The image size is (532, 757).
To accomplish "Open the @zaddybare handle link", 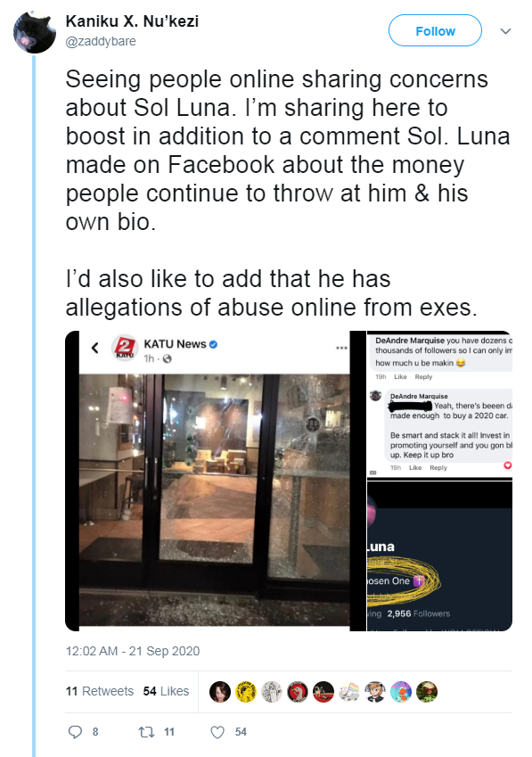I will 101,42.
